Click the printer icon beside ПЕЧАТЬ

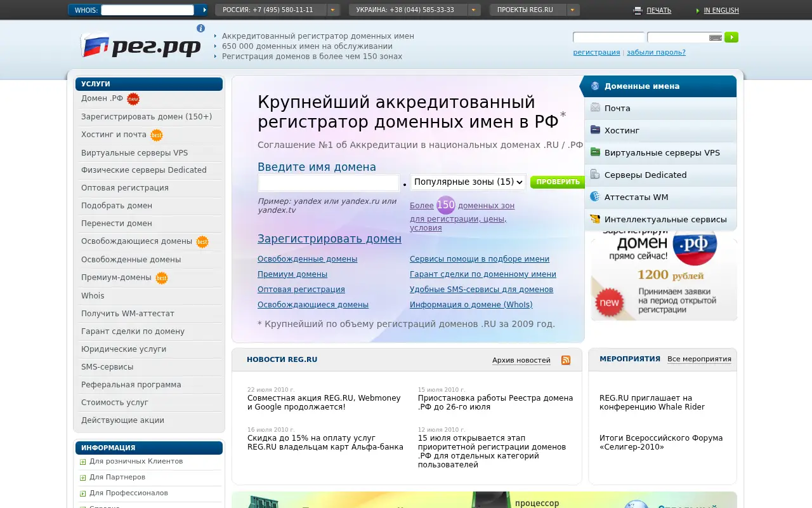click(638, 10)
